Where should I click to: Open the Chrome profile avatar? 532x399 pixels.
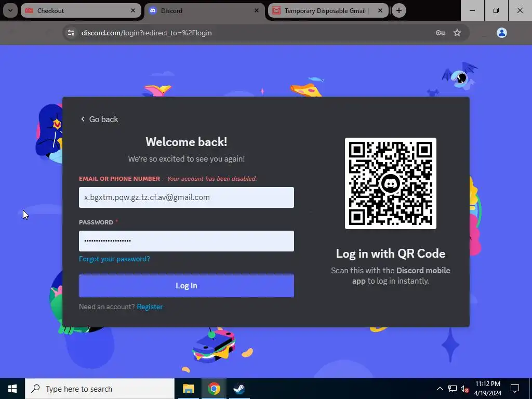502,33
